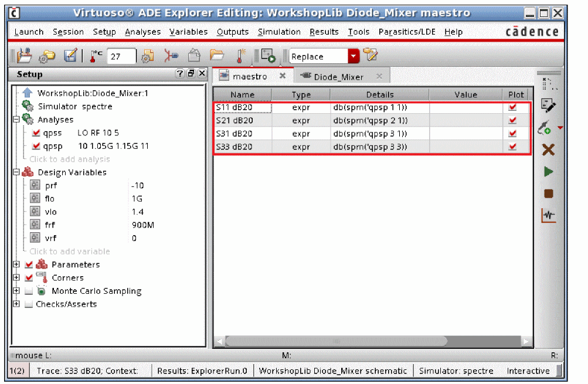
Task: Enable the Monte Carlo Sampling checkbox
Action: click(29, 291)
